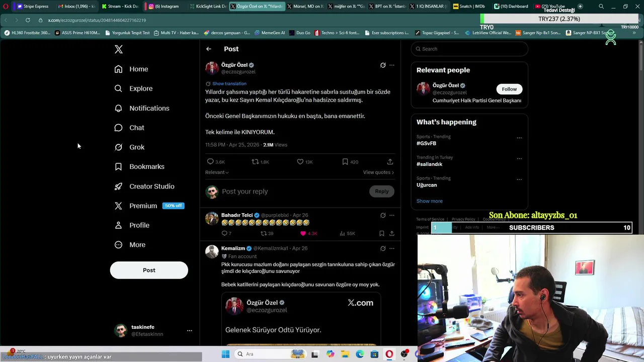
Task: Open more options for #GSvFB trend
Action: pos(519,138)
